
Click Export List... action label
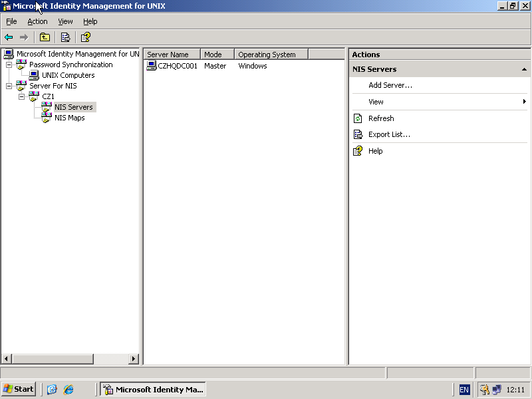(389, 134)
